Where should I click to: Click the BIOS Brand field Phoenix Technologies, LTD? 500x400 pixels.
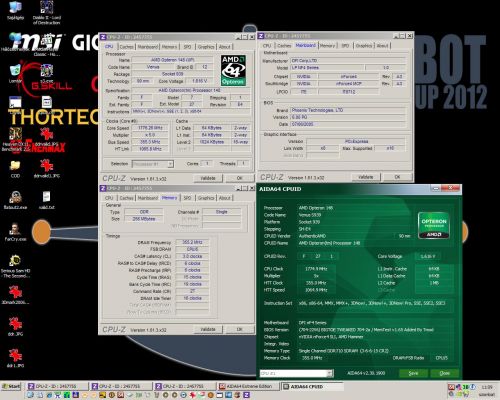(348, 110)
